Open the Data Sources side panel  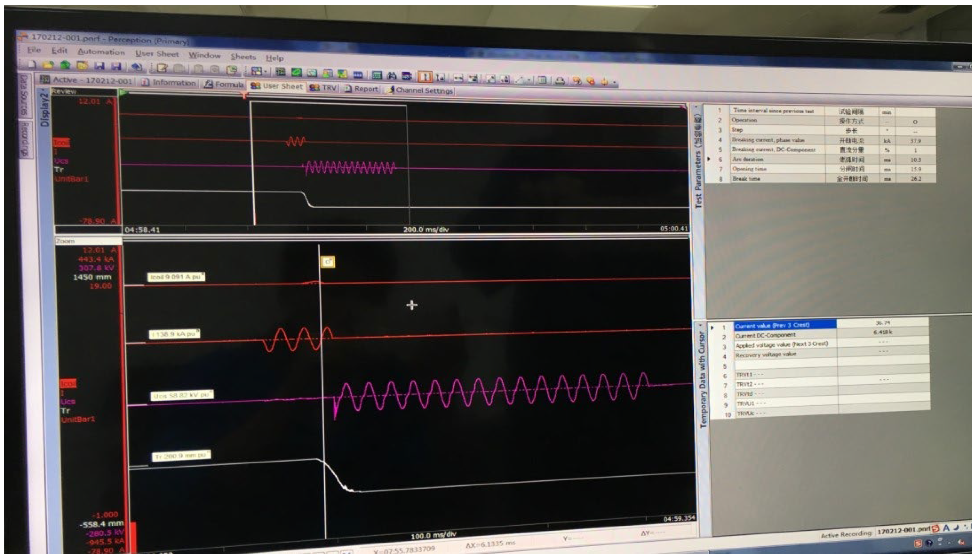click(x=24, y=96)
